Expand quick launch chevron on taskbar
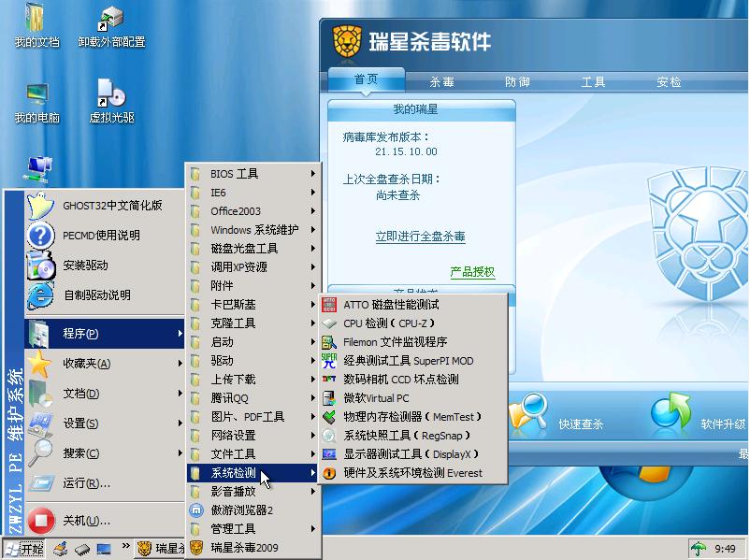Viewport: 750px width, 560px height. click(x=125, y=546)
